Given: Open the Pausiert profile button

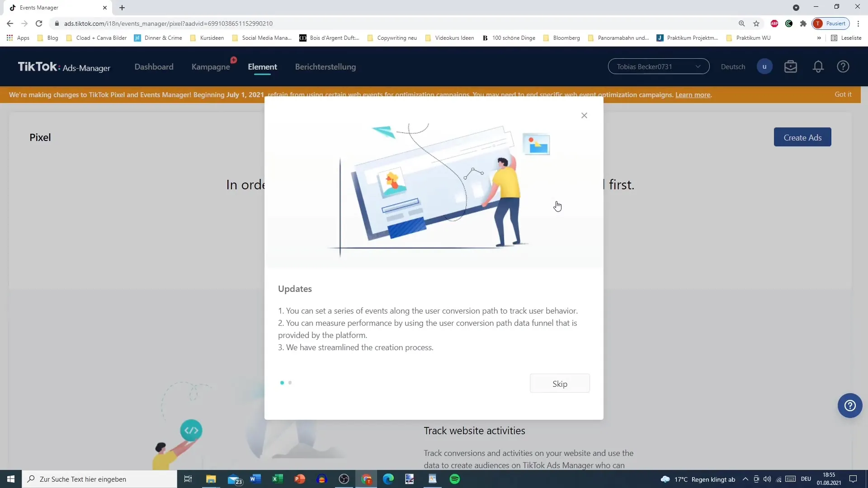Looking at the screenshot, I should [x=831, y=23].
